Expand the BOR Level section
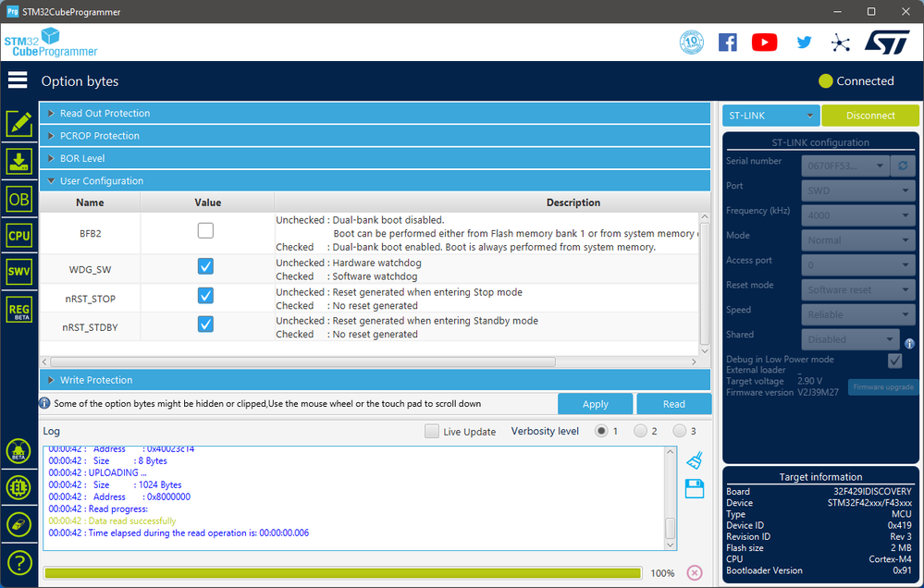 click(375, 158)
